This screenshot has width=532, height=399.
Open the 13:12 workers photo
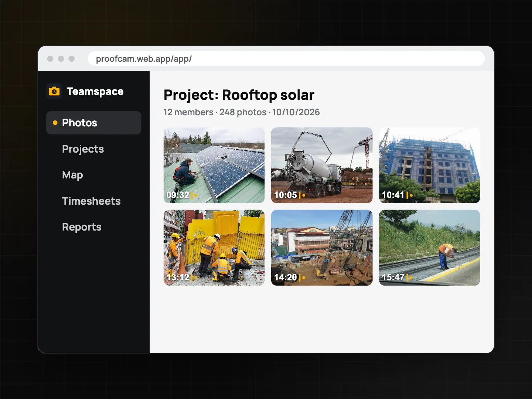click(214, 248)
